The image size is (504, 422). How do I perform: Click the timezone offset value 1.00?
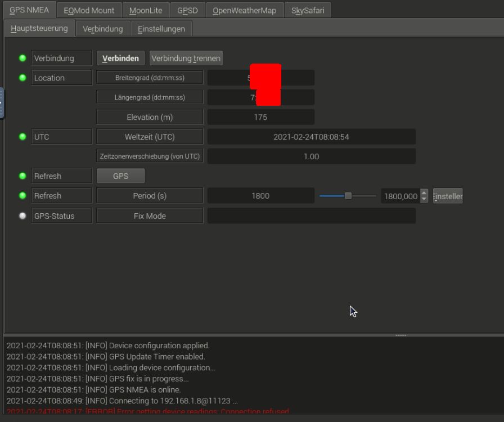tap(312, 156)
